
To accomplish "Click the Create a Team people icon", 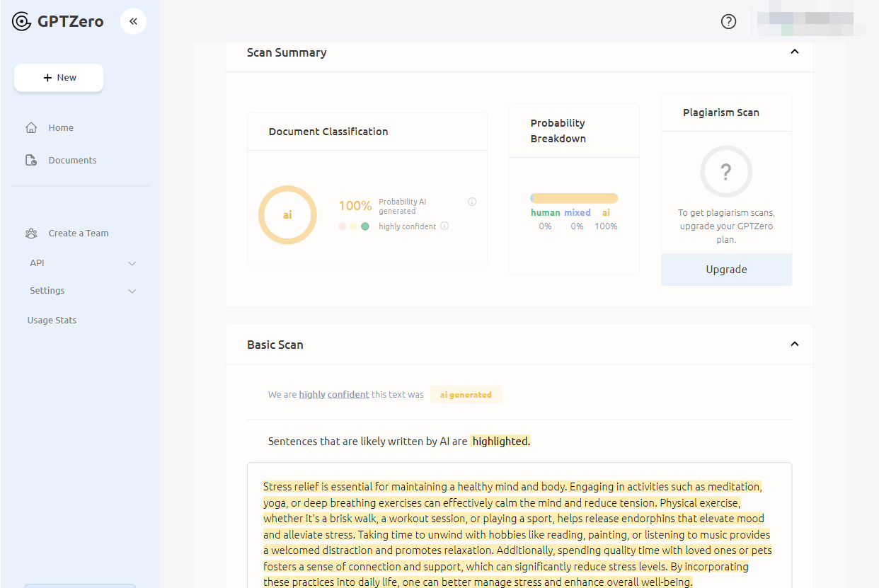I will (x=31, y=234).
